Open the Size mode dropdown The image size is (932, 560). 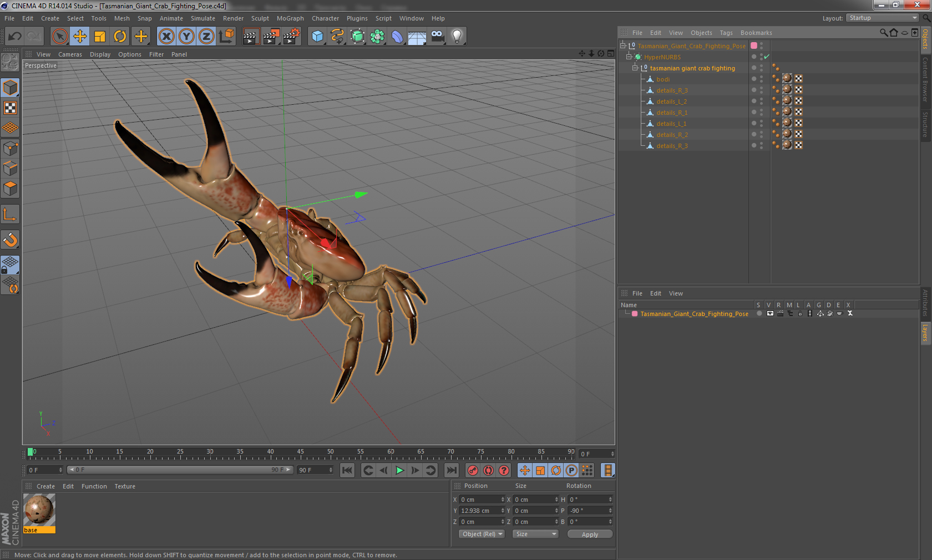click(x=535, y=534)
